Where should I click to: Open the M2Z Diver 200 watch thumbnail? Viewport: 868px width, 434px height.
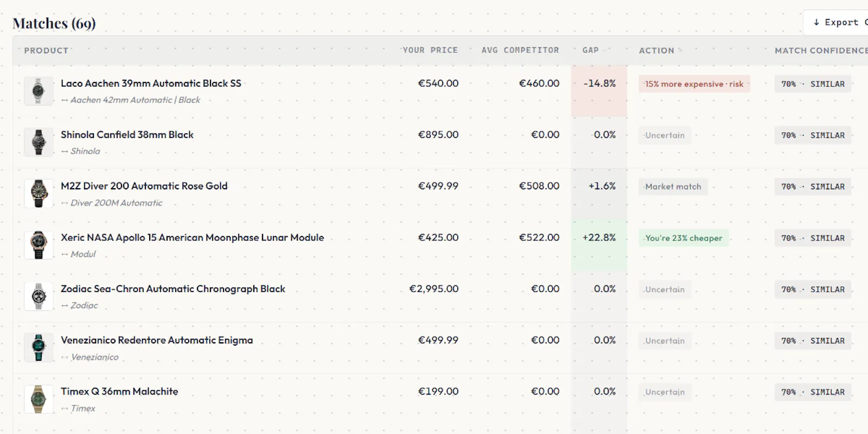click(x=39, y=194)
